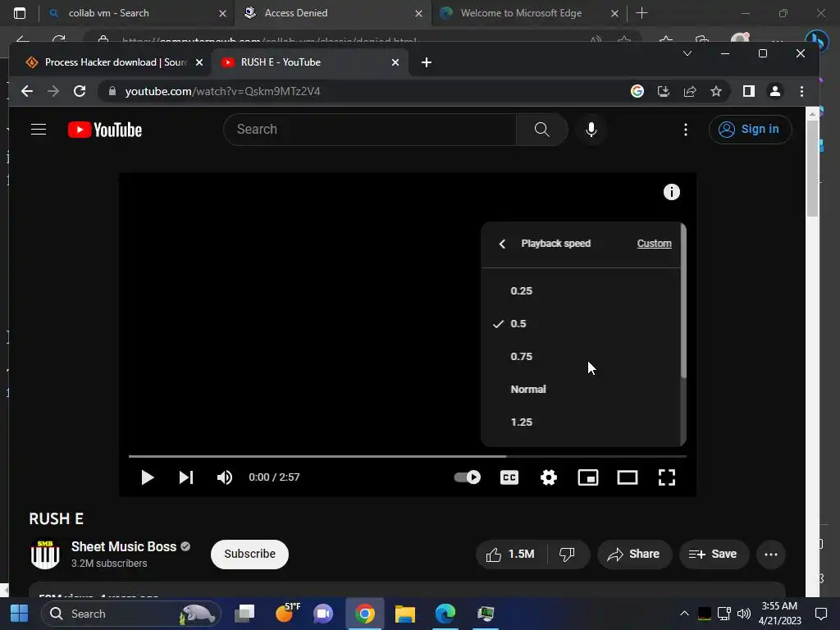Share this page icon in Chrome
Image resolution: width=840 pixels, height=630 pixels.
(x=689, y=91)
